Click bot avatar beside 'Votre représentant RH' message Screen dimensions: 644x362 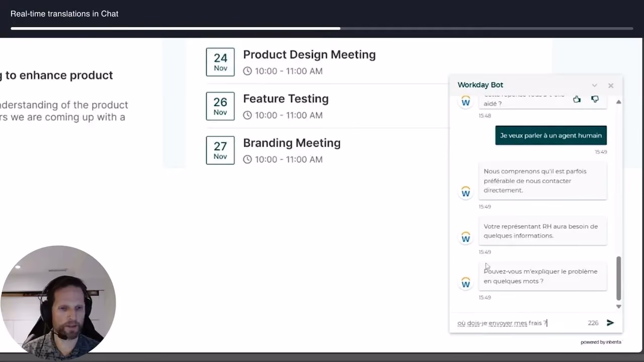pyautogui.click(x=466, y=237)
